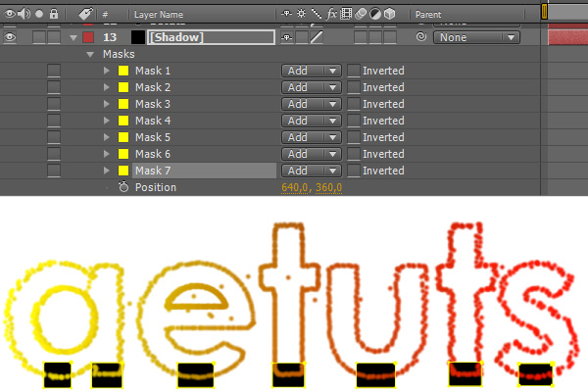Click the 3D Layer cube header icon
Image resolution: width=588 pixels, height=392 pixels.
(390, 15)
